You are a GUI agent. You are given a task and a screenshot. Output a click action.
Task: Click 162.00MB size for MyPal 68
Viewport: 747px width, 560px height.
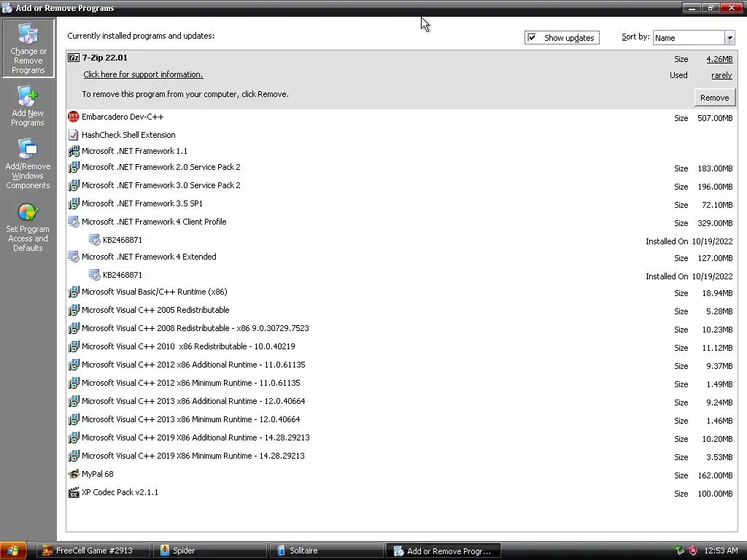click(715, 475)
